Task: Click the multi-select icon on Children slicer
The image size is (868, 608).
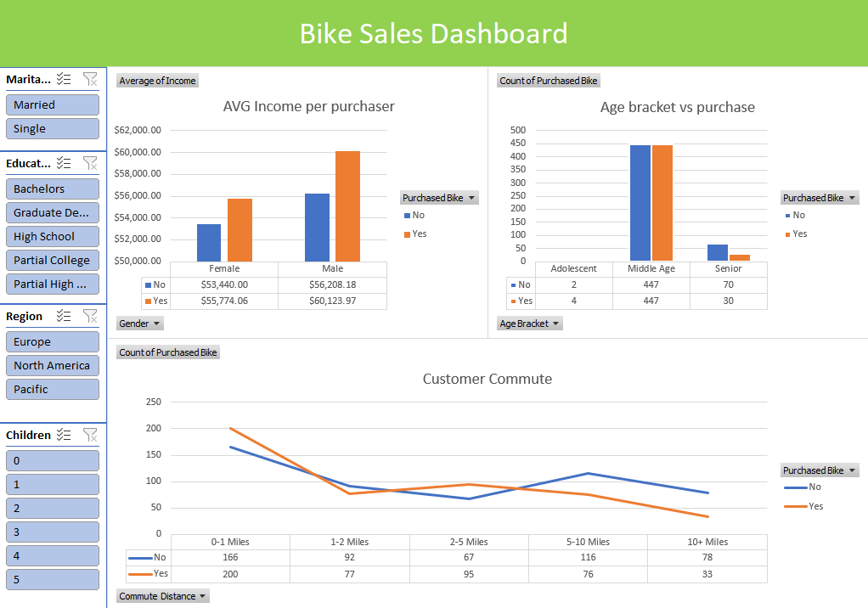Action: point(63,435)
